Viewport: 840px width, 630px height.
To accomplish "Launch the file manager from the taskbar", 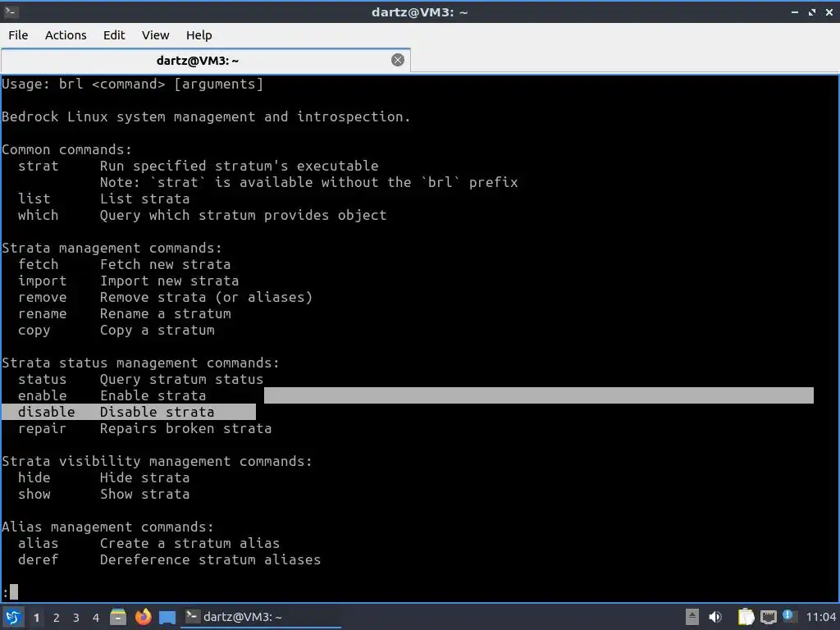I will (118, 617).
